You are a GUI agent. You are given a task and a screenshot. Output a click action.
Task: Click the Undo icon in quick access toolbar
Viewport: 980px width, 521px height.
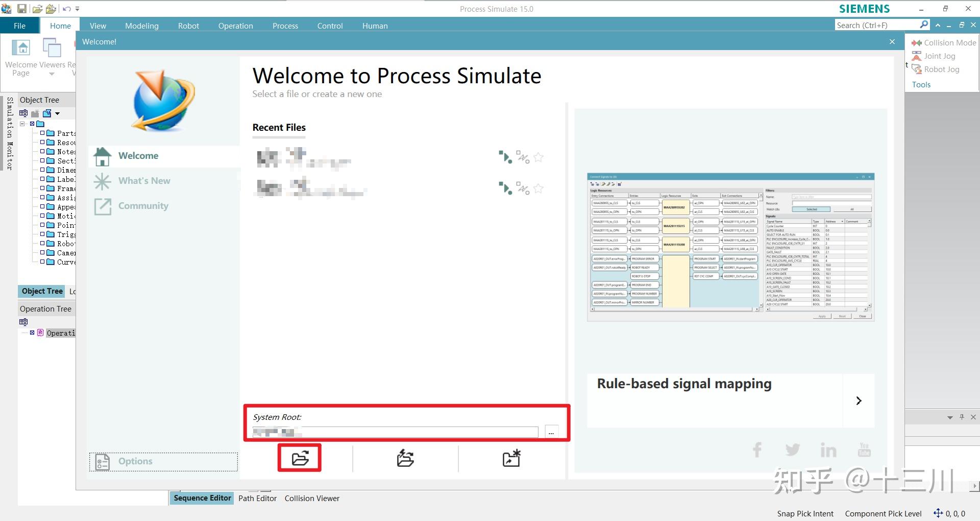coord(66,9)
